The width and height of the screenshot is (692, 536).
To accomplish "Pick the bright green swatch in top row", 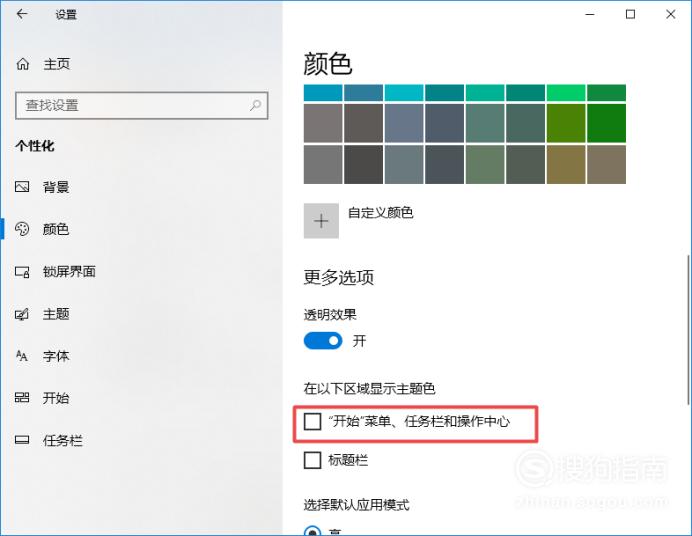I will pyautogui.click(x=566, y=93).
